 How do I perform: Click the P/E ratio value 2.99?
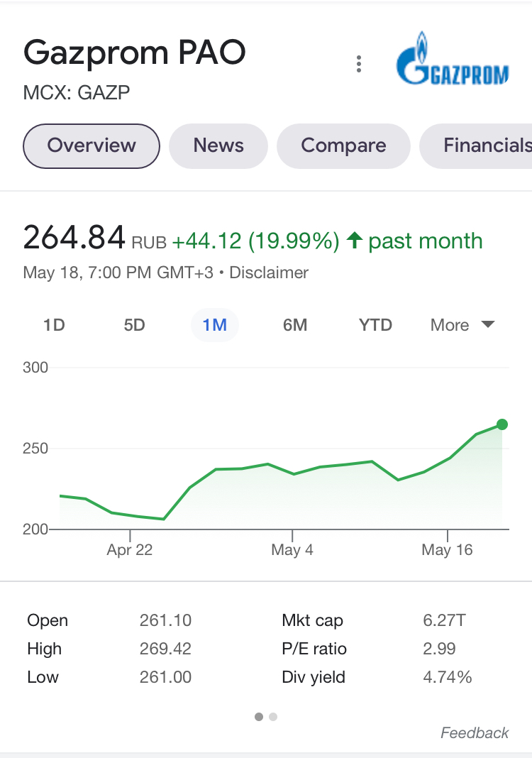(x=439, y=648)
